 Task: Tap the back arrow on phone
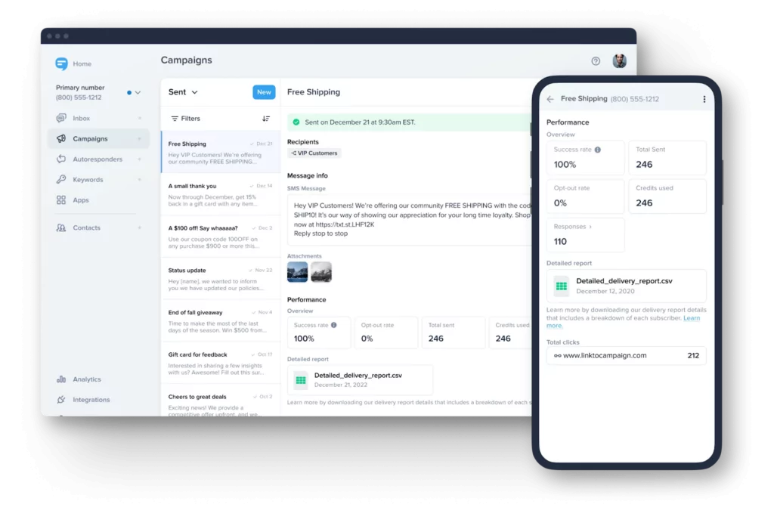[x=550, y=99]
